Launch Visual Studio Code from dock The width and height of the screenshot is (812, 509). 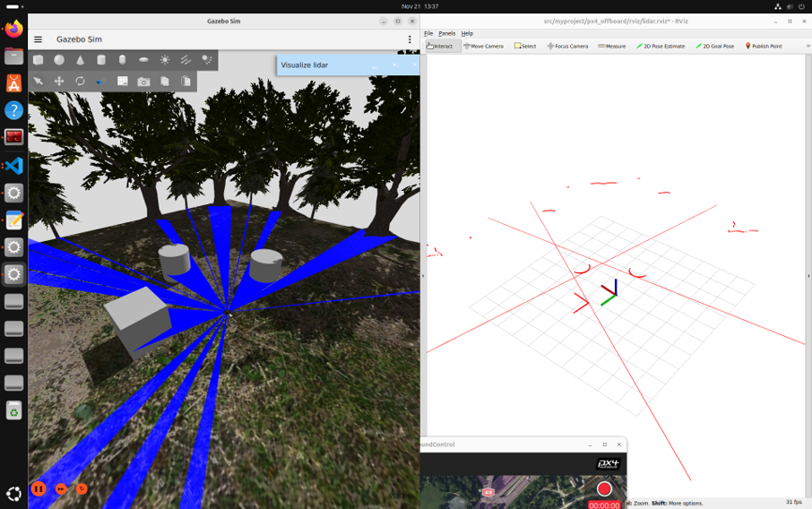tap(14, 166)
